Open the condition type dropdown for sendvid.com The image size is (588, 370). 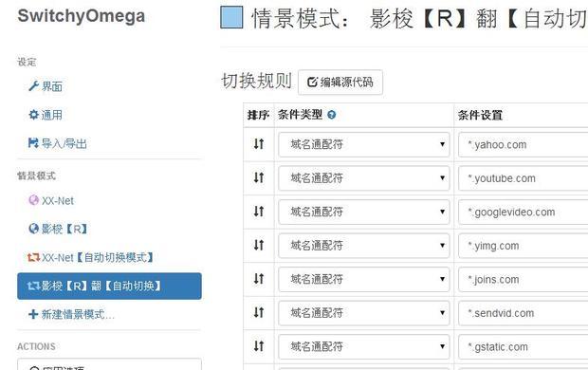364,313
